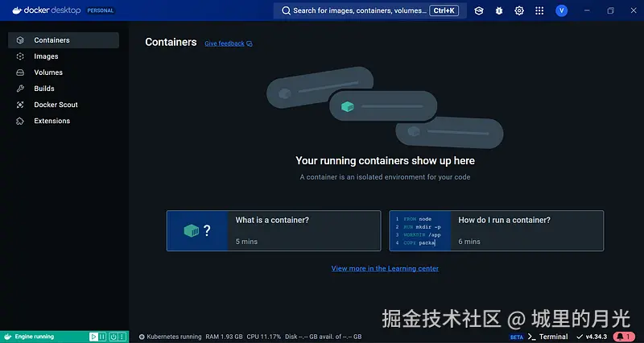Open the V user account avatar
The width and height of the screenshot is (644, 343).
(x=561, y=10)
